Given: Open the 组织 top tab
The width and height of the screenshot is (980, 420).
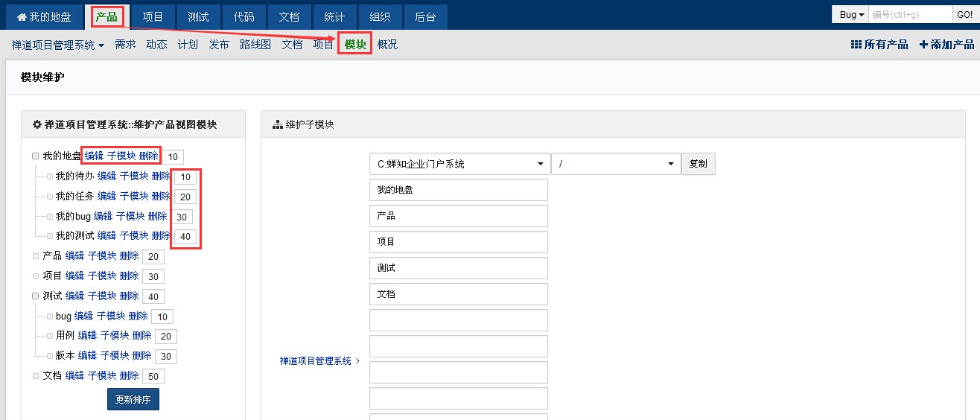Looking at the screenshot, I should coord(380,16).
